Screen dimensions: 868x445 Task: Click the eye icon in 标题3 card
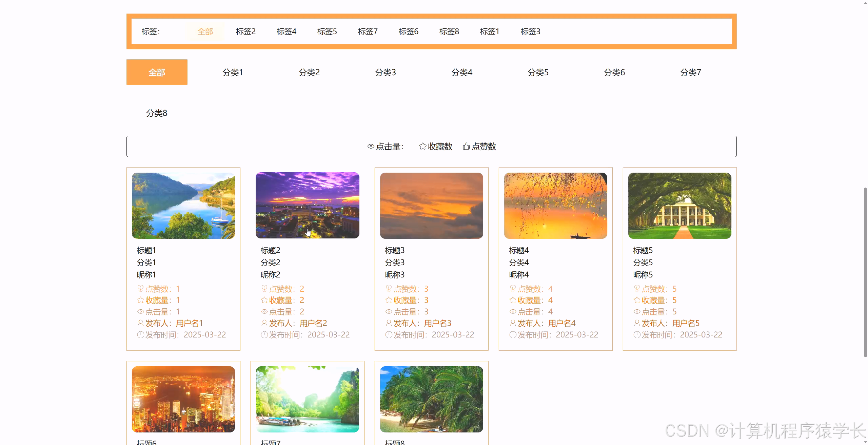pos(389,312)
